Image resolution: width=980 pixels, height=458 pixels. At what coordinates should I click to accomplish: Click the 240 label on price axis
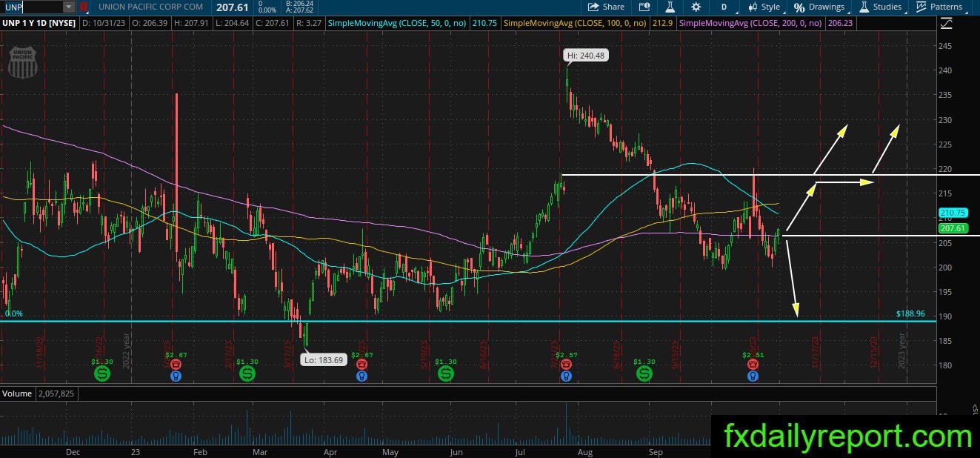pyautogui.click(x=944, y=70)
